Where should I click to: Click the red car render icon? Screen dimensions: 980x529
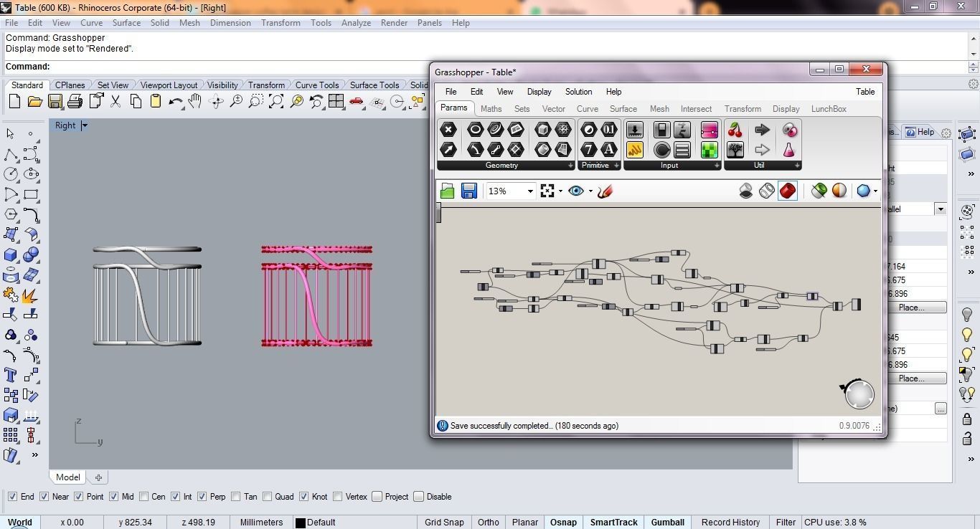click(356, 102)
